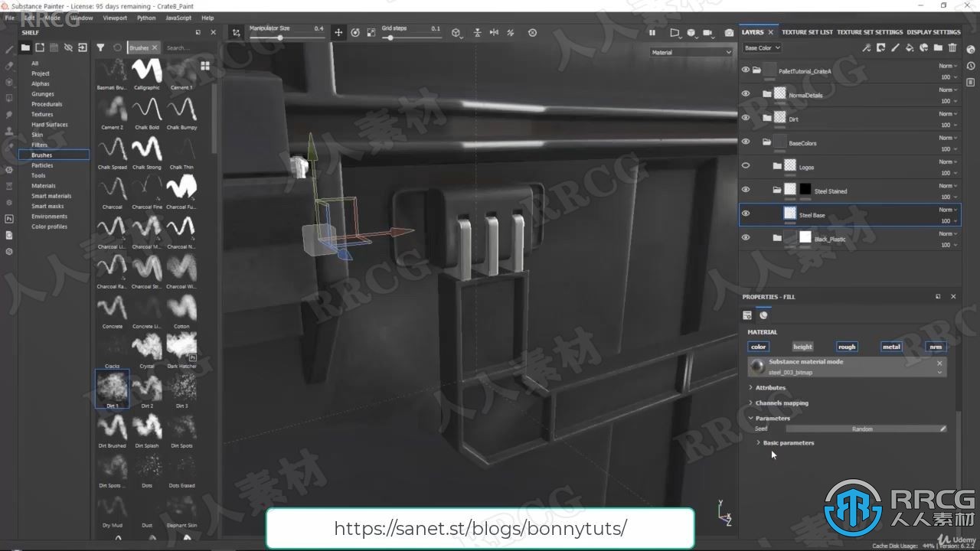Toggle visibility of BaseColors folder

coord(746,142)
